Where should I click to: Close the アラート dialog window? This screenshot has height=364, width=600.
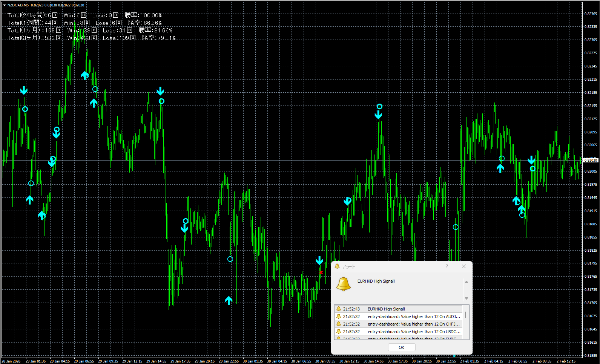coord(464,266)
